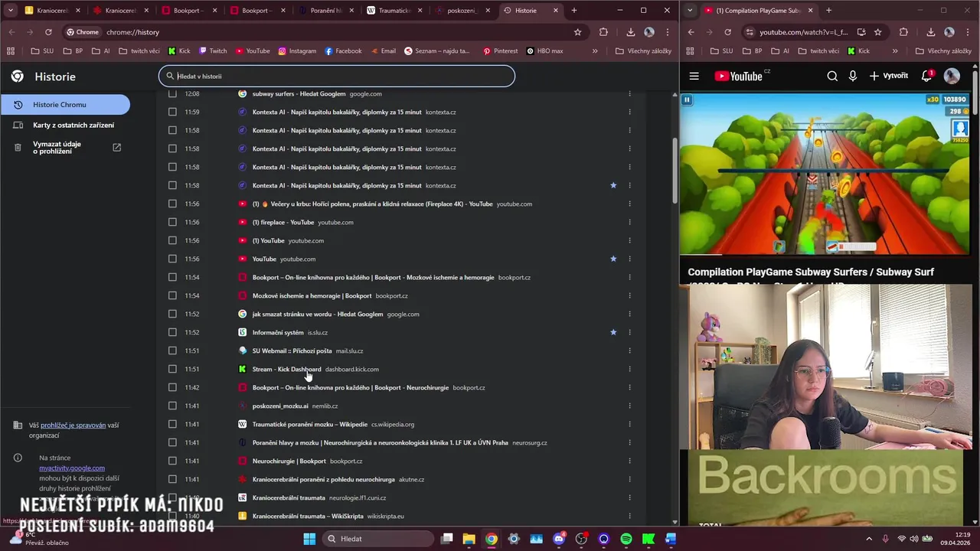This screenshot has width=980, height=551.
Task: Check the box for poskozeni_mozku.ai entry
Action: coord(172,406)
